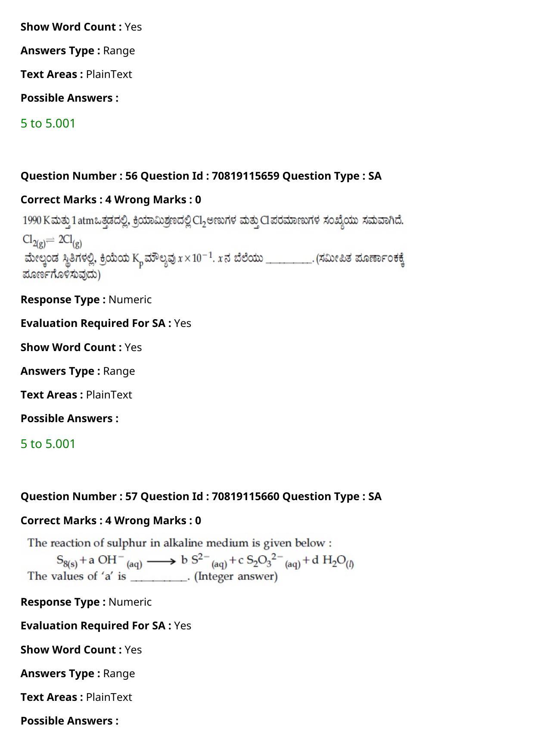Click the top green '5 to 5.001' answer
The image size is (534, 756).
pos(48,123)
